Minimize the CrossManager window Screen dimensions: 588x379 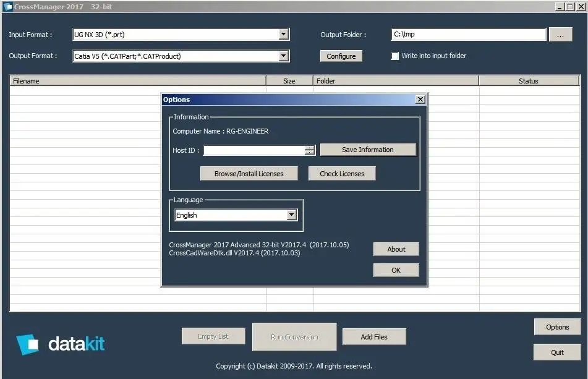pos(559,7)
